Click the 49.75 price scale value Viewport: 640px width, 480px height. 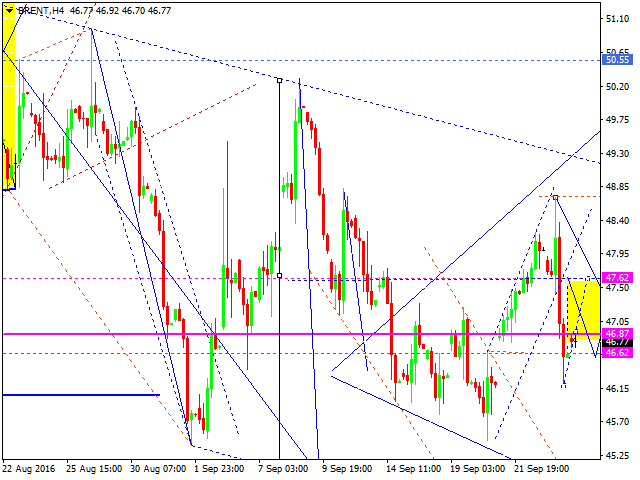617,120
